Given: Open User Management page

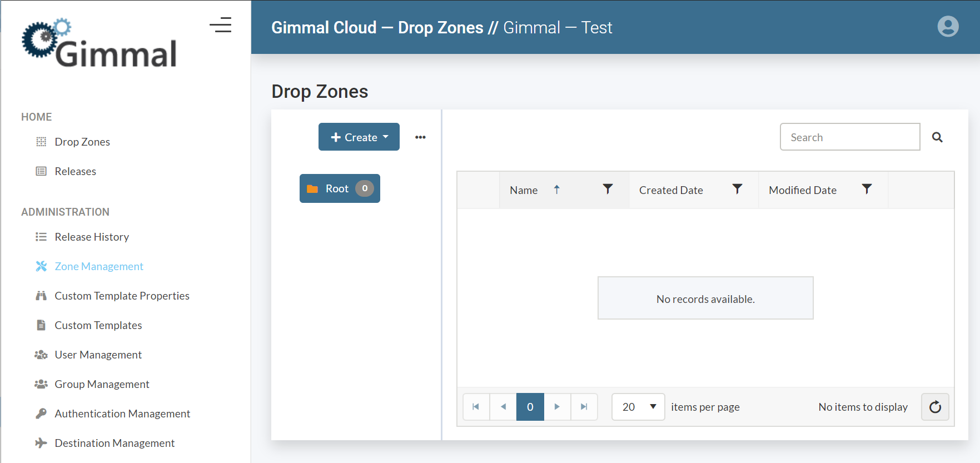Looking at the screenshot, I should click(98, 355).
